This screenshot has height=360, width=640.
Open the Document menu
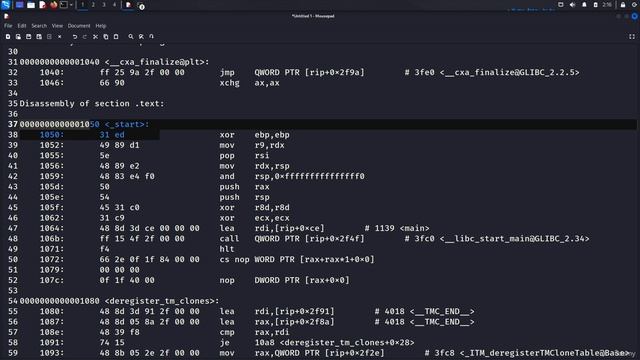79,26
